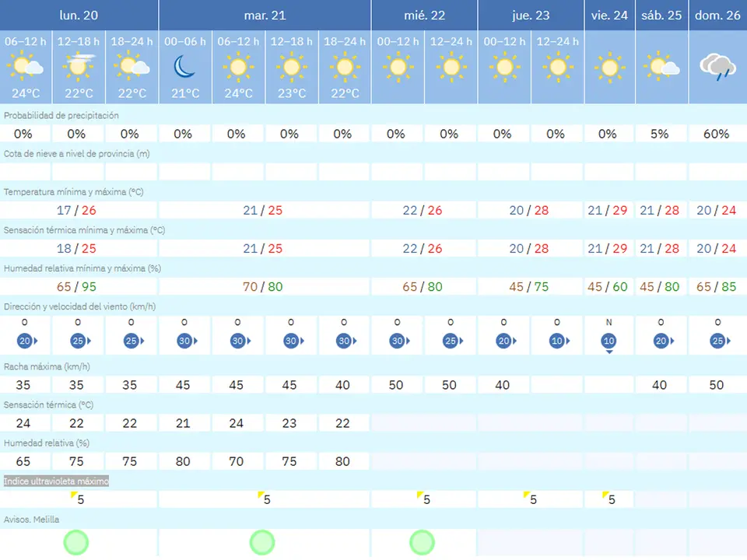Click the 18 / 25 thermal sensation for lun. 20
The height and width of the screenshot is (560, 747).
click(76, 249)
